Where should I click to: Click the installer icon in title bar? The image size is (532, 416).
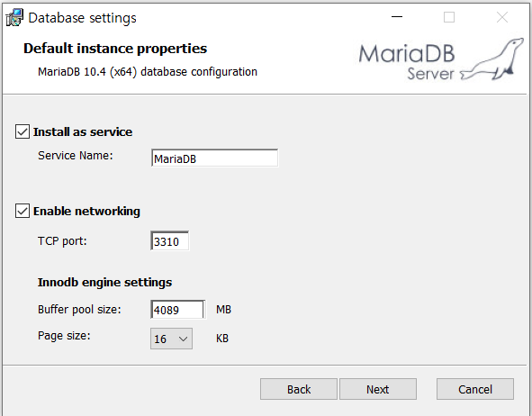pos(14,17)
